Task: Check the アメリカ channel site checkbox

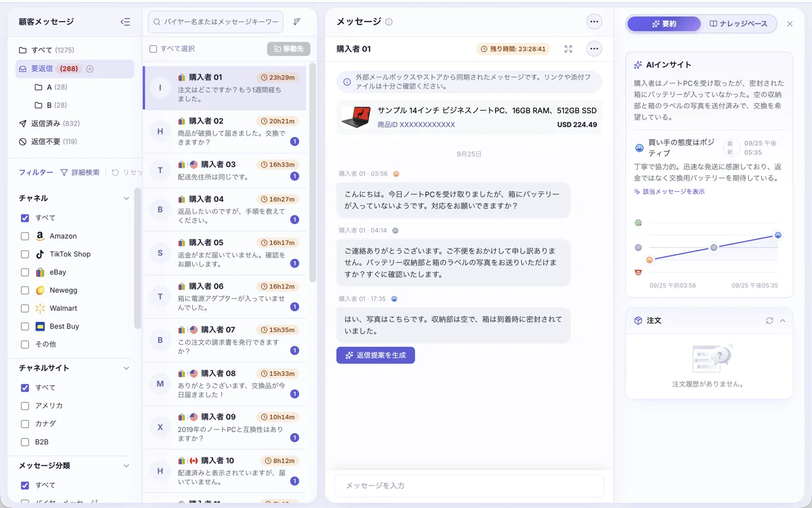Action: (x=25, y=406)
